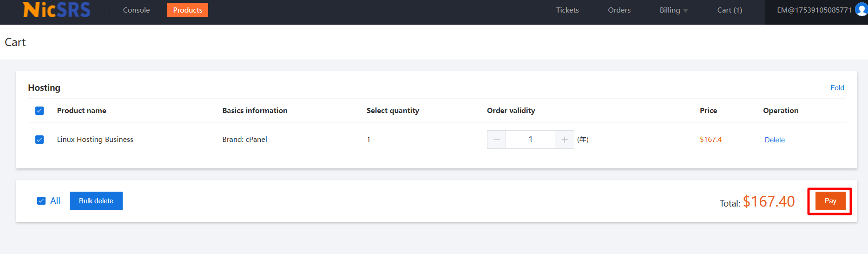Delete the Linux Hosting Business item
This screenshot has width=868, height=254.
click(775, 140)
